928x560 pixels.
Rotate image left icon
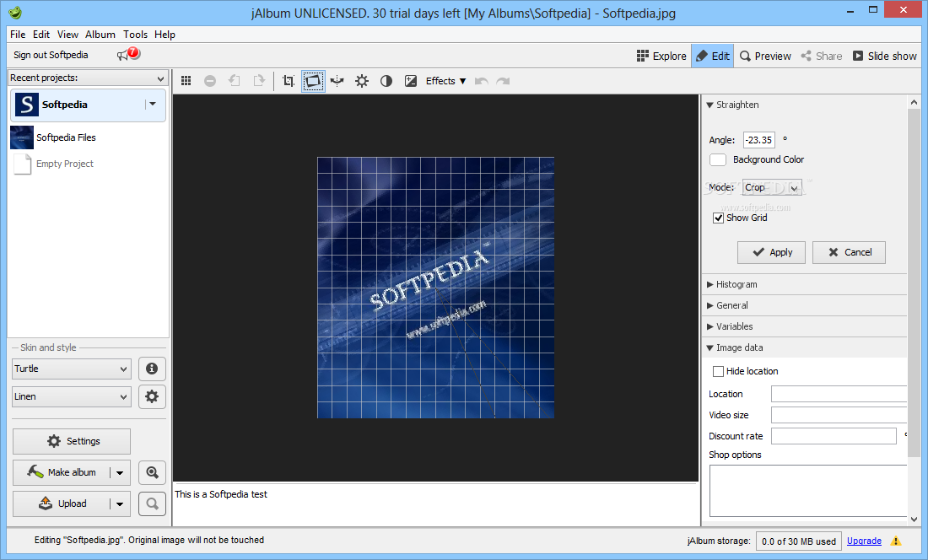pyautogui.click(x=235, y=80)
